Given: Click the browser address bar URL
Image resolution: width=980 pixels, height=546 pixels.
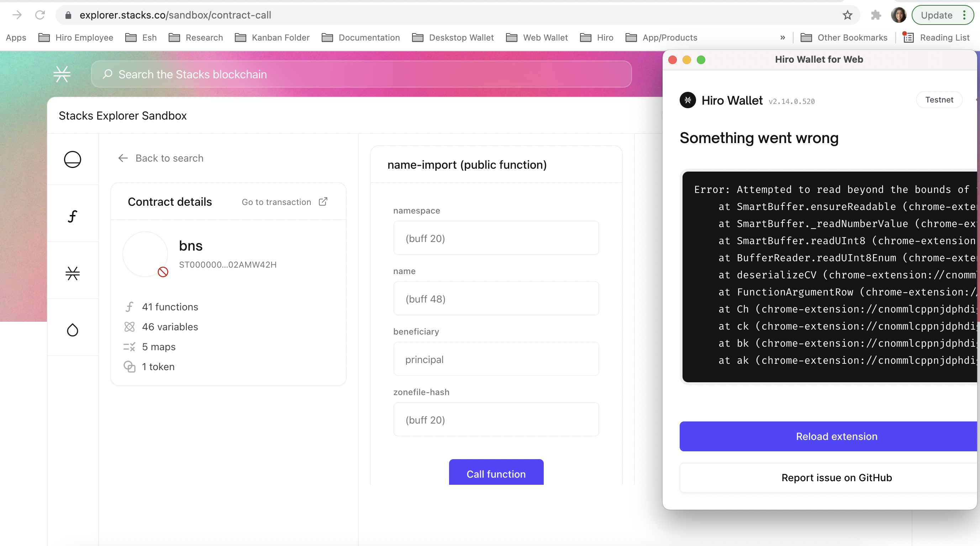Looking at the screenshot, I should [x=175, y=15].
